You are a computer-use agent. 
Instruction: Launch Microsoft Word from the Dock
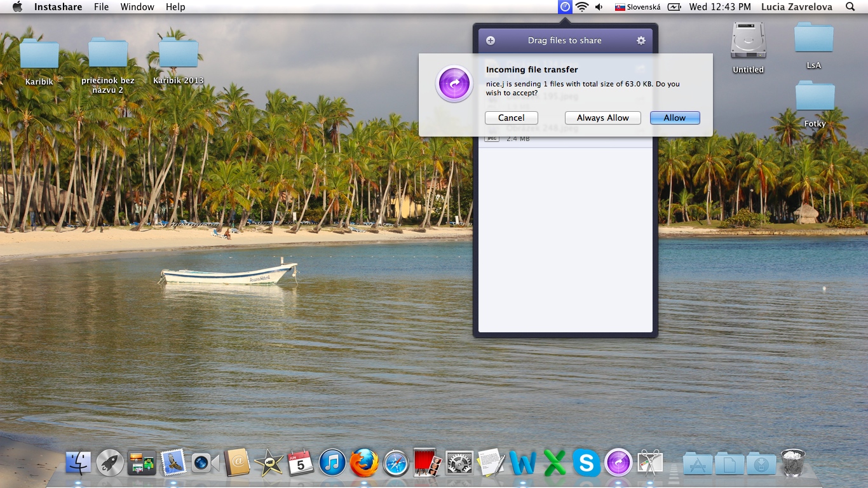523,463
